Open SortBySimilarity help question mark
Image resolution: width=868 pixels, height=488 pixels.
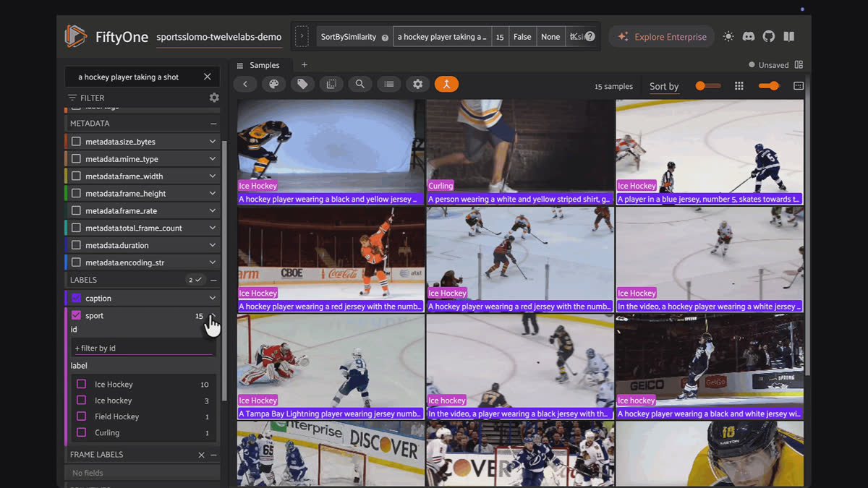pos(385,38)
